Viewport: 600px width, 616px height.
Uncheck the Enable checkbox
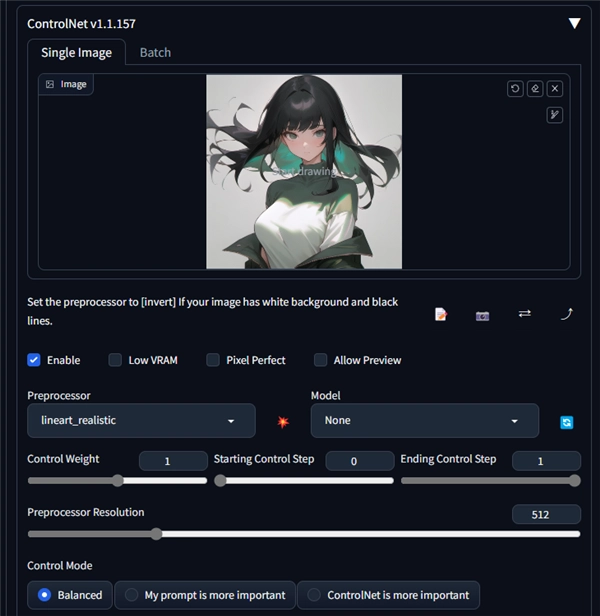click(x=34, y=360)
